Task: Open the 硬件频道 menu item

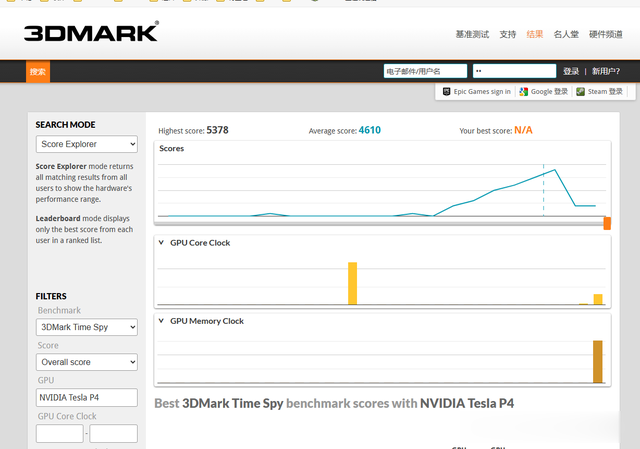Action: (606, 34)
